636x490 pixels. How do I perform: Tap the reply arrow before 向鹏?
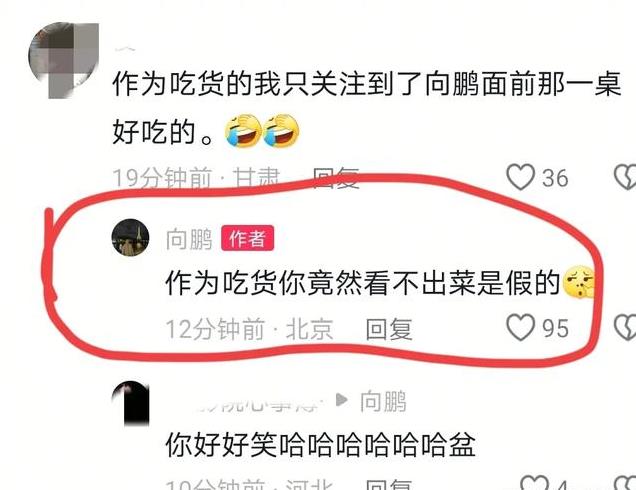(342, 400)
